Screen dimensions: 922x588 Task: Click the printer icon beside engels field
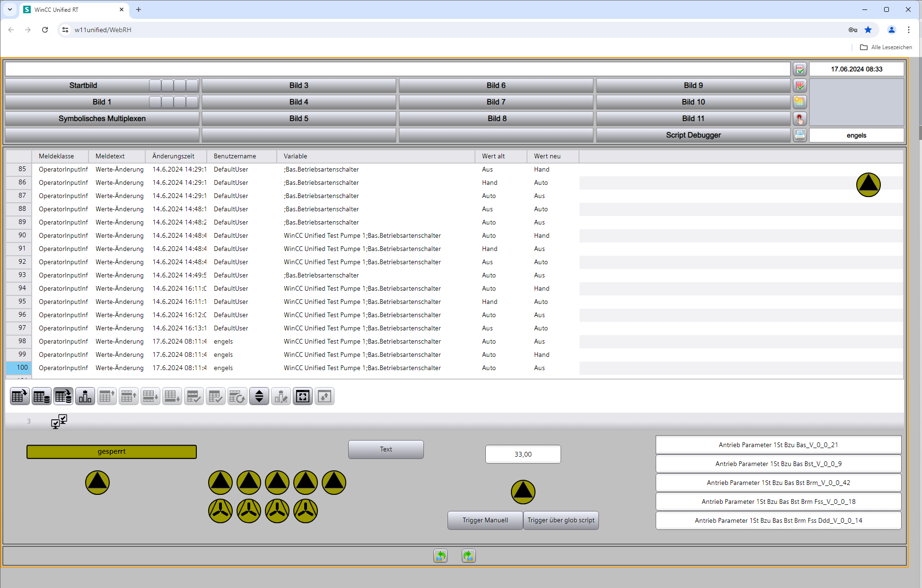799,135
